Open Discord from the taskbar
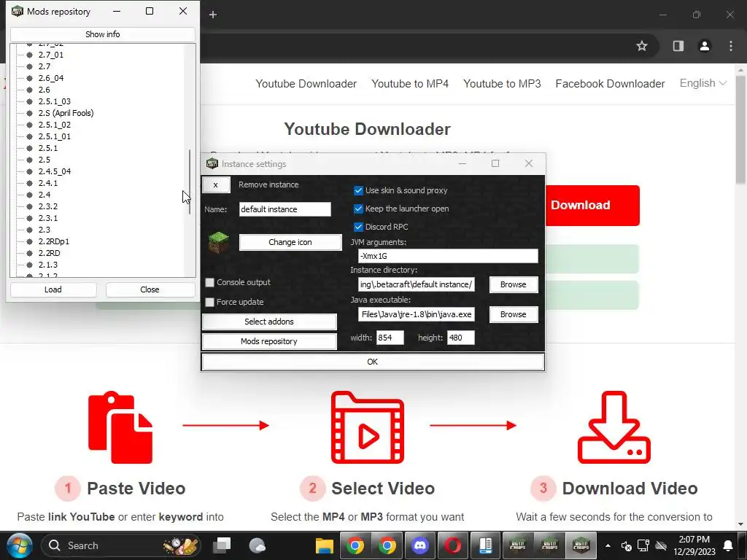 [x=420, y=545]
